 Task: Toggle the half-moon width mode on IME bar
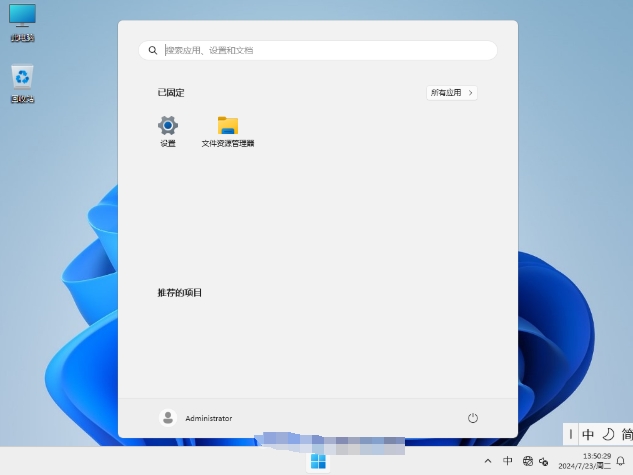coord(607,435)
